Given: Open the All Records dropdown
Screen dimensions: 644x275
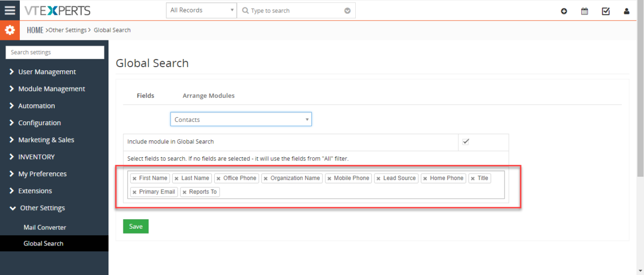Looking at the screenshot, I should coord(201,10).
